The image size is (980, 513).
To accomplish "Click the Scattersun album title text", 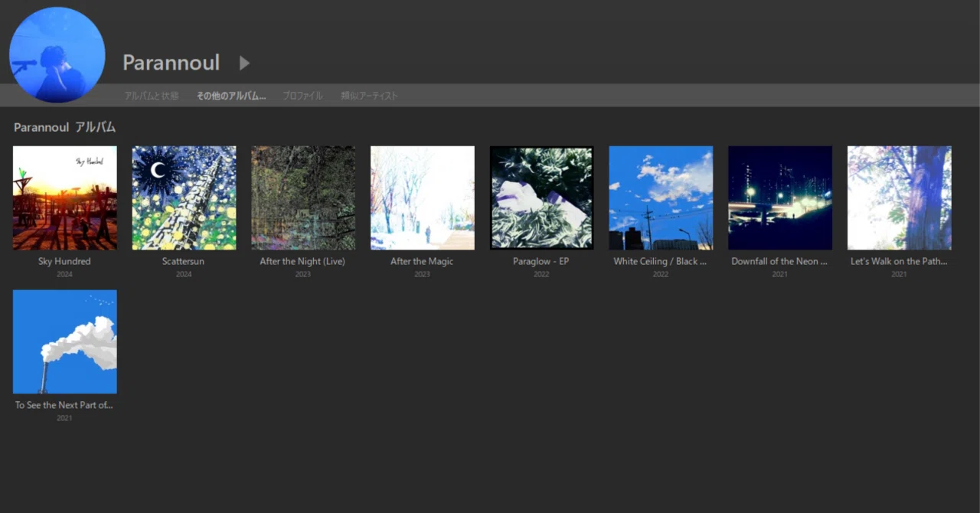I will [x=184, y=262].
